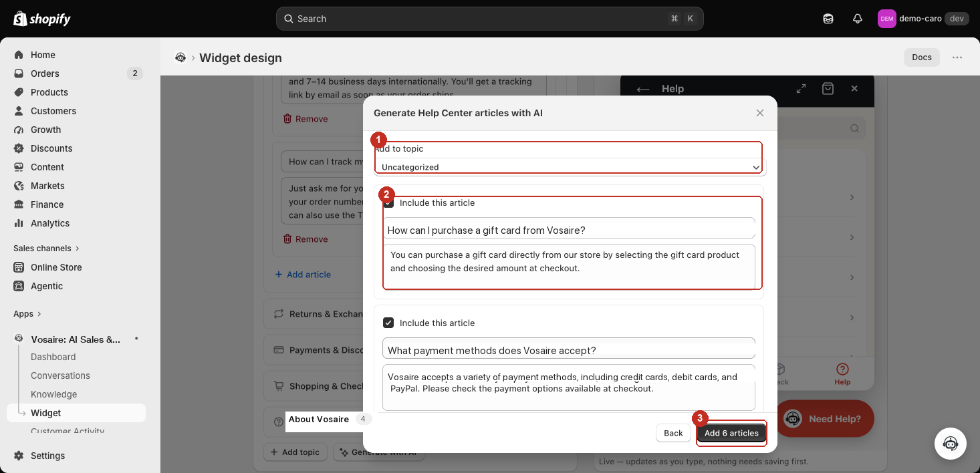This screenshot has width=980, height=473.
Task: Expand the Sales channels section
Action: pyautogui.click(x=46, y=249)
